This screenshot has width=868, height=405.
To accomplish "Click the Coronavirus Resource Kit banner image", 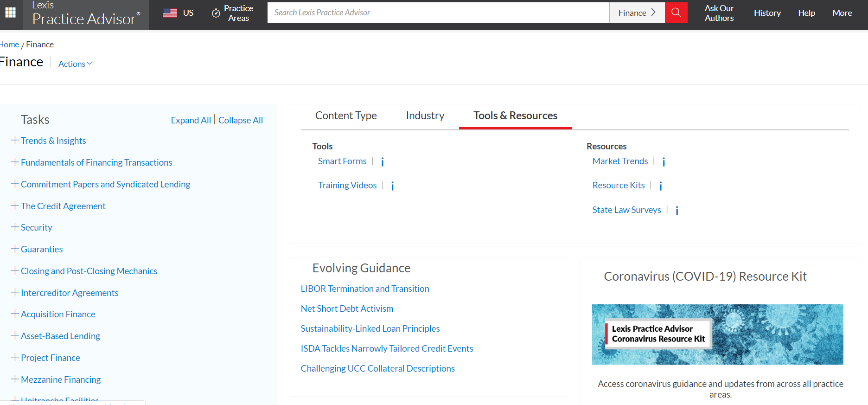I will point(717,334).
